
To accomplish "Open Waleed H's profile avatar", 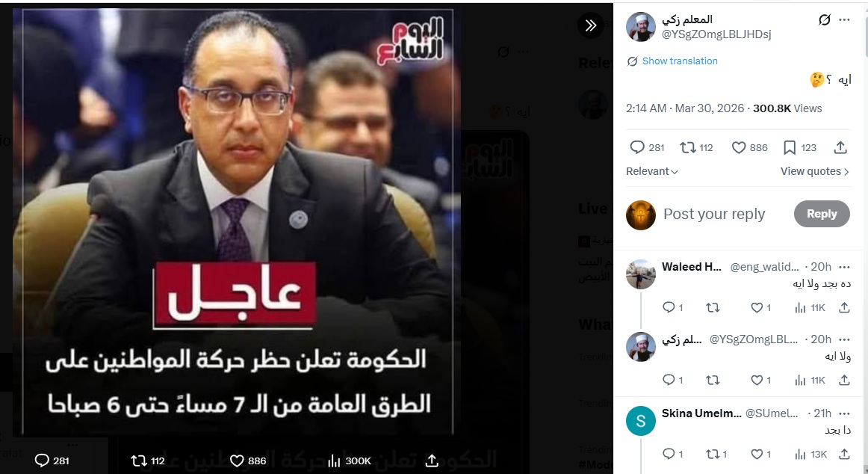I will click(641, 274).
